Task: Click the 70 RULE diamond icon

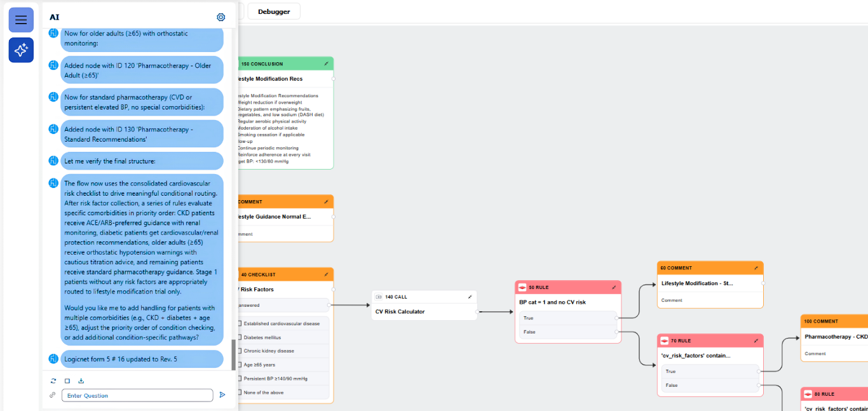Action: pos(665,340)
